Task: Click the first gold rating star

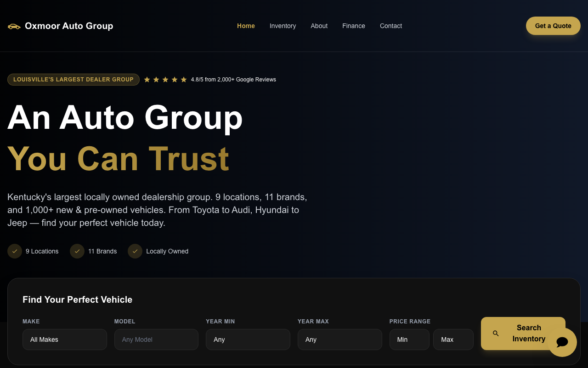Action: point(147,80)
